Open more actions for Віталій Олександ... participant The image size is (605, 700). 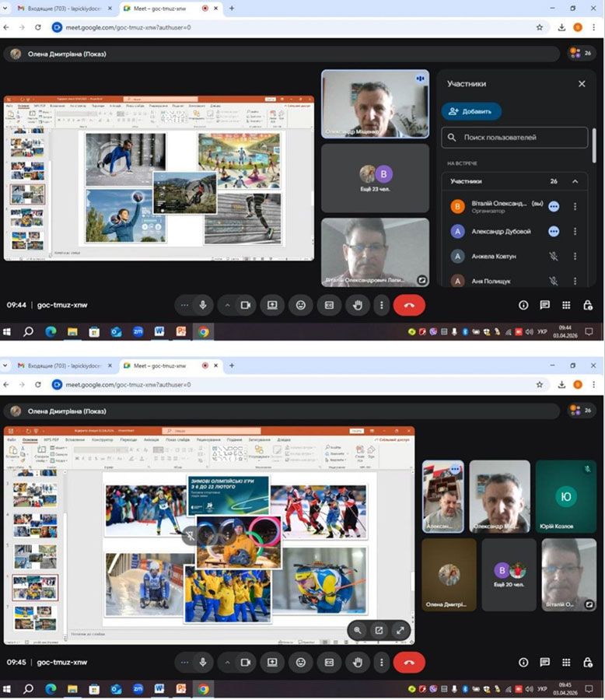[x=575, y=206]
